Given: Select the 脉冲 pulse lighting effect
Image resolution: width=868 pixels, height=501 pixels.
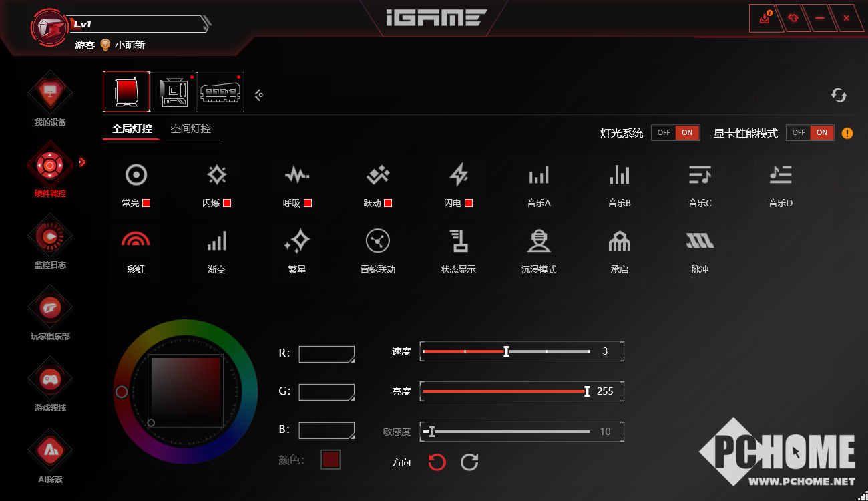Looking at the screenshot, I should [700, 240].
